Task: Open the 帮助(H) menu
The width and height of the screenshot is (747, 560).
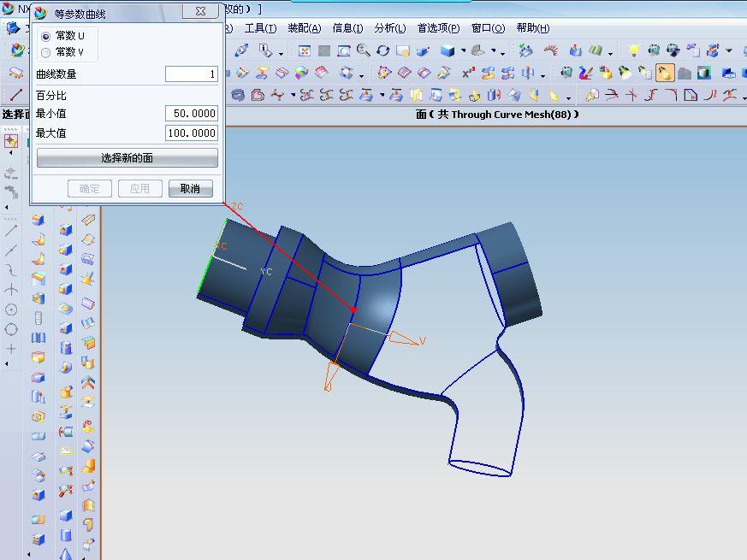Action: coord(532,28)
